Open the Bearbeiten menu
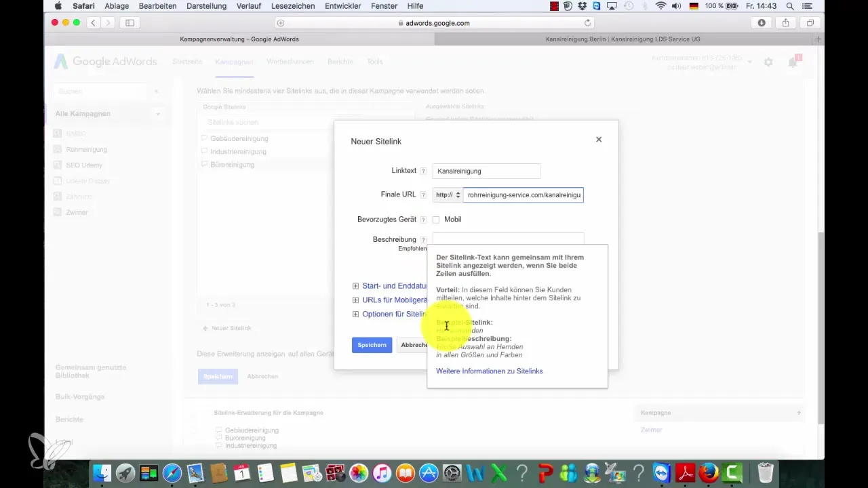868x488 pixels. (157, 5)
